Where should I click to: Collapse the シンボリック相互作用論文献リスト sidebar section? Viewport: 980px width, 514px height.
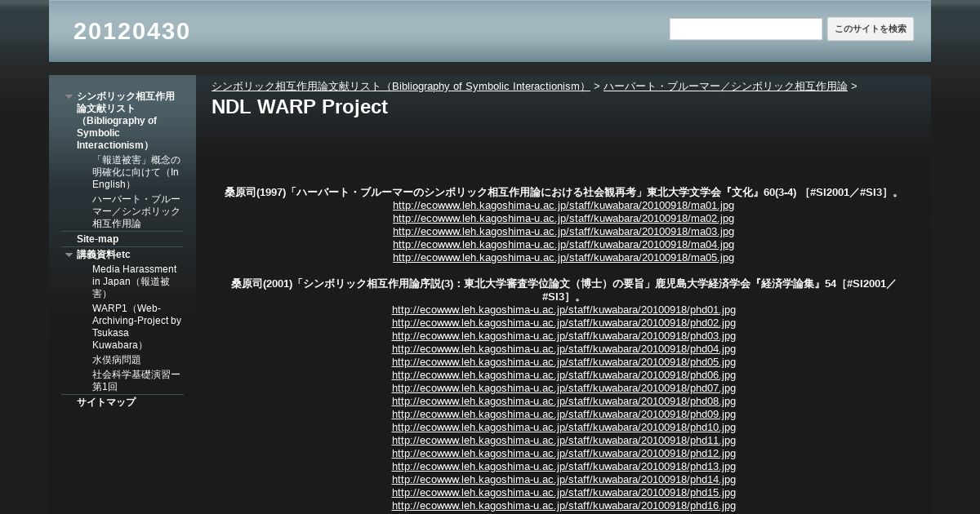[x=69, y=96]
